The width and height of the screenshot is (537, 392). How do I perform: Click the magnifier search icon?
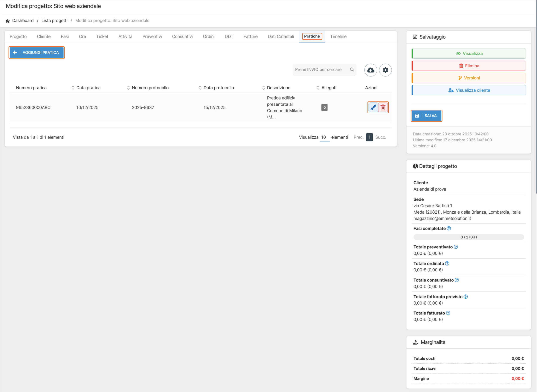(352, 70)
